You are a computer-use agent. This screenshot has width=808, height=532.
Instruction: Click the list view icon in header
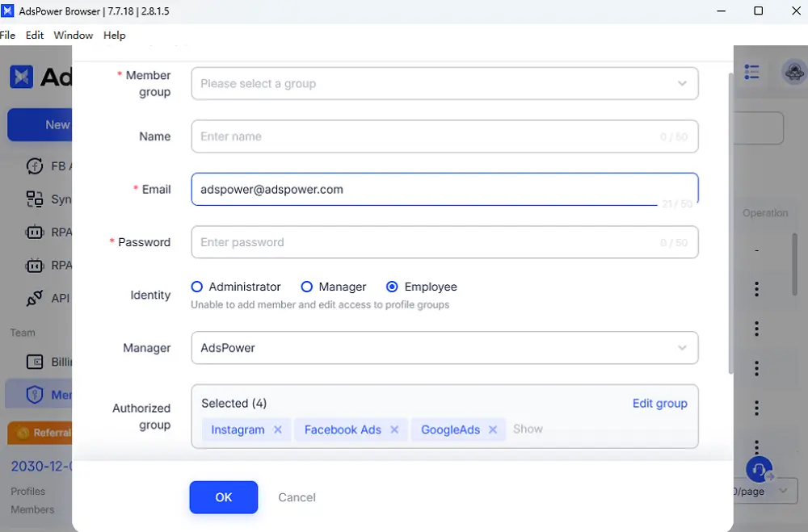pos(751,73)
